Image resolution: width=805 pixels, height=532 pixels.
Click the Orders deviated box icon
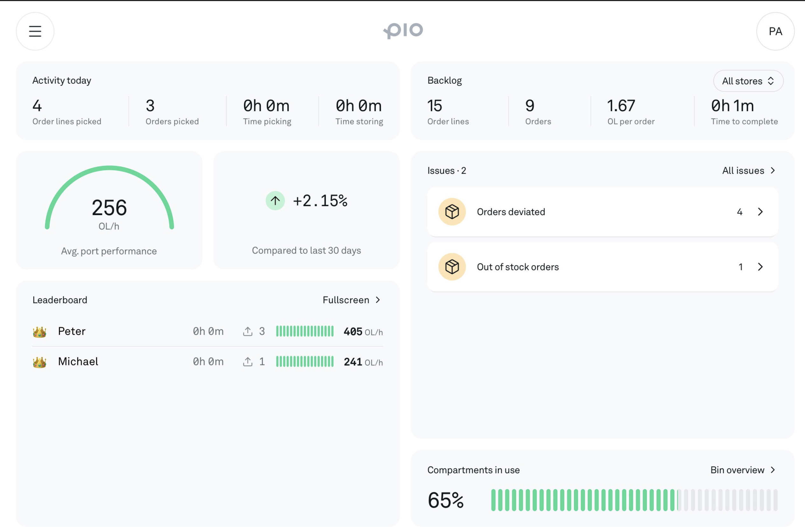tap(452, 212)
